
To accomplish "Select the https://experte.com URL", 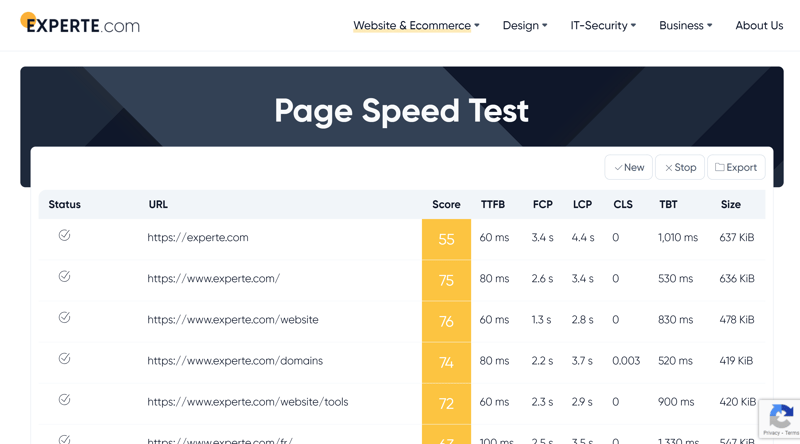I will coord(198,238).
